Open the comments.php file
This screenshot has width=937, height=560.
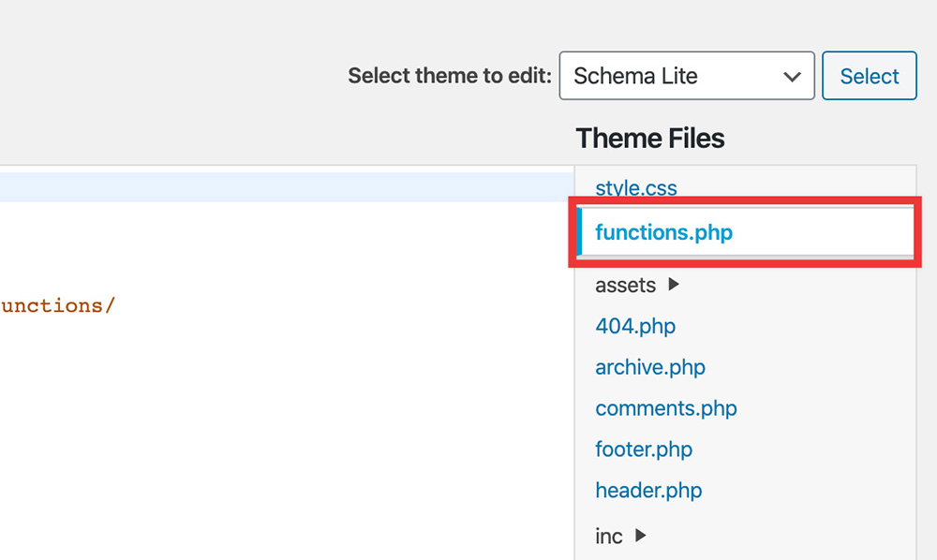point(665,408)
